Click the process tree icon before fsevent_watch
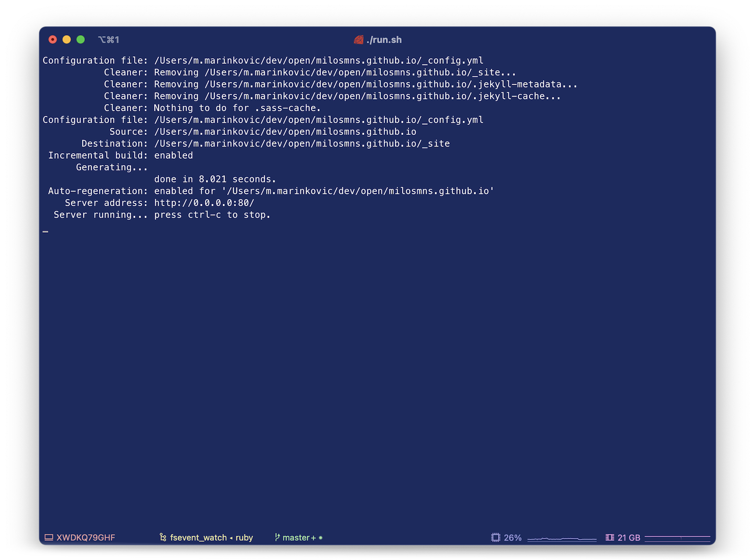Screen dimensions: 755x560 point(163,537)
